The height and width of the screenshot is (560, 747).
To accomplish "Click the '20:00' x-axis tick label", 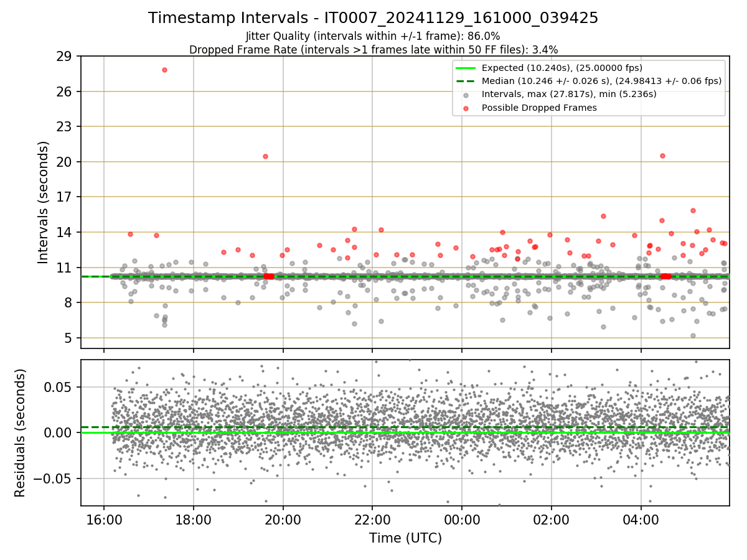I will click(283, 520).
